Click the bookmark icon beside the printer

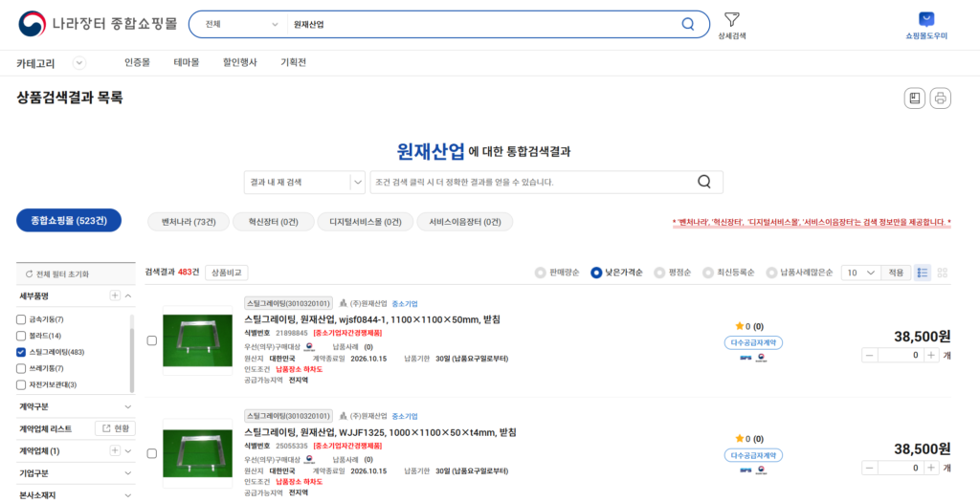pyautogui.click(x=915, y=98)
